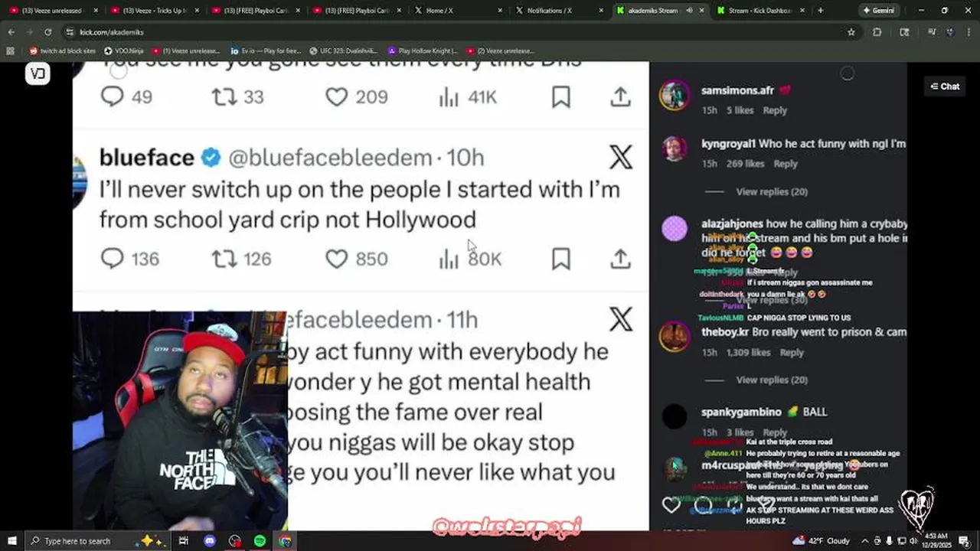Viewport: 980px width, 551px height.
Task: View analytics for the 80K views tweet
Action: click(x=449, y=259)
